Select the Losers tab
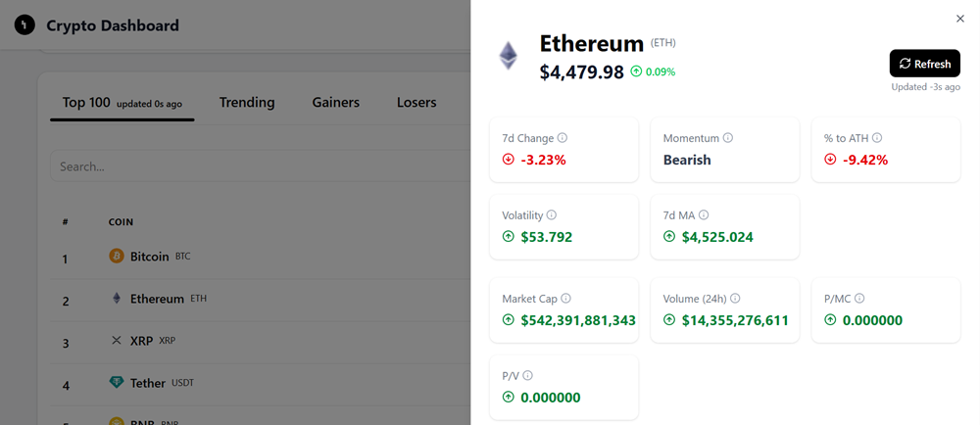This screenshot has width=980, height=425. tap(416, 102)
